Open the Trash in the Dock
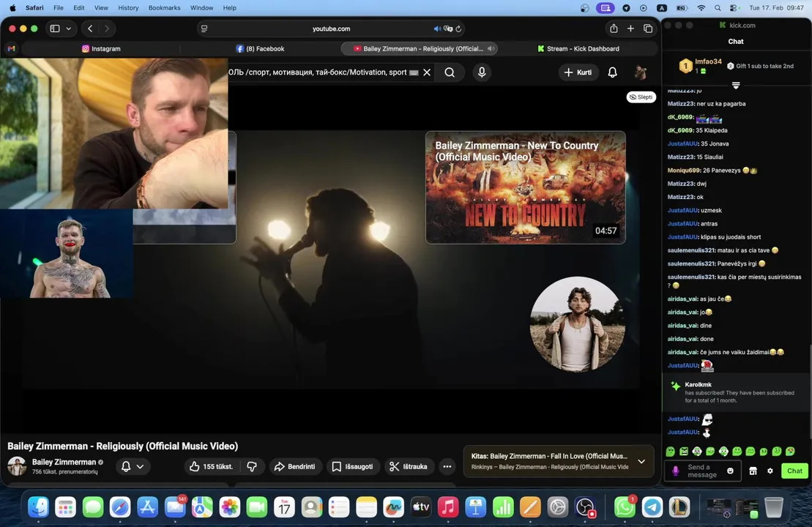Image resolution: width=812 pixels, height=527 pixels. tap(774, 507)
